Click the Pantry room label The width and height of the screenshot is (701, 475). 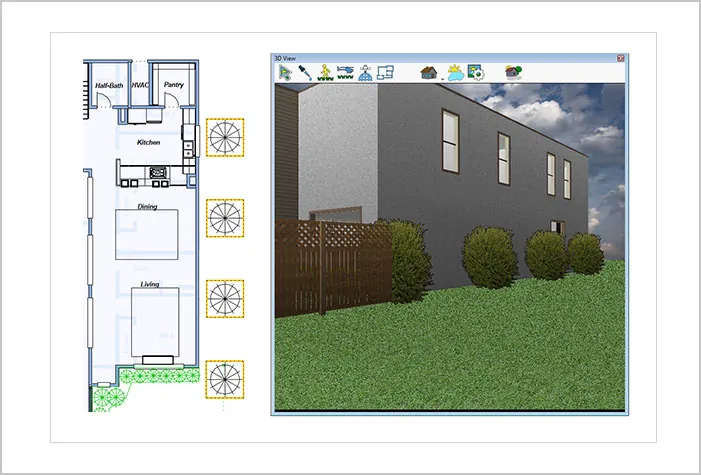(x=173, y=85)
